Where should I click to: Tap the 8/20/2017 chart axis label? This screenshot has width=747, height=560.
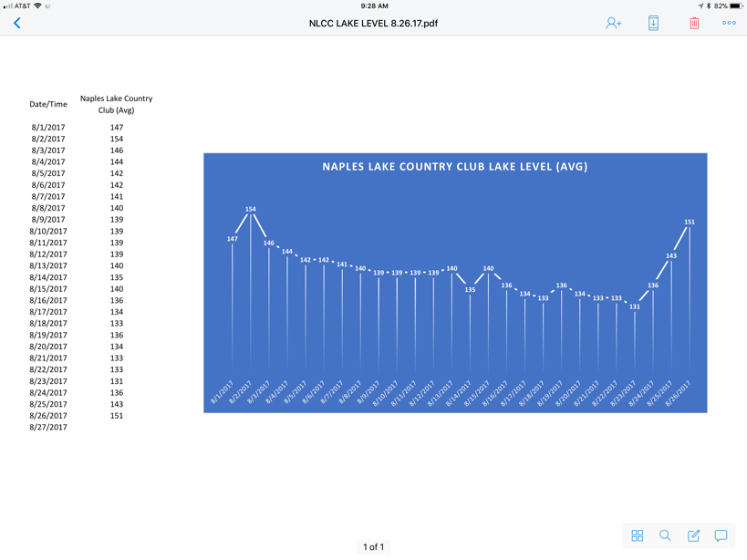click(568, 393)
